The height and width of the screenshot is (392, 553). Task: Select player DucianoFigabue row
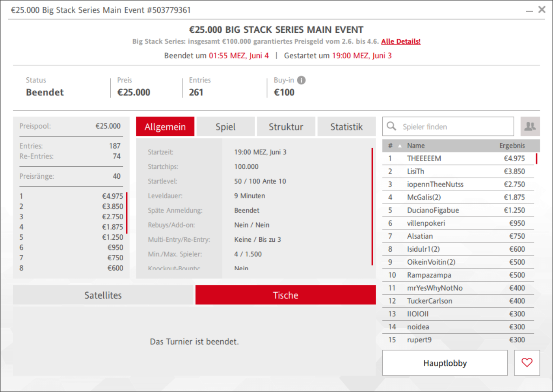tap(458, 210)
